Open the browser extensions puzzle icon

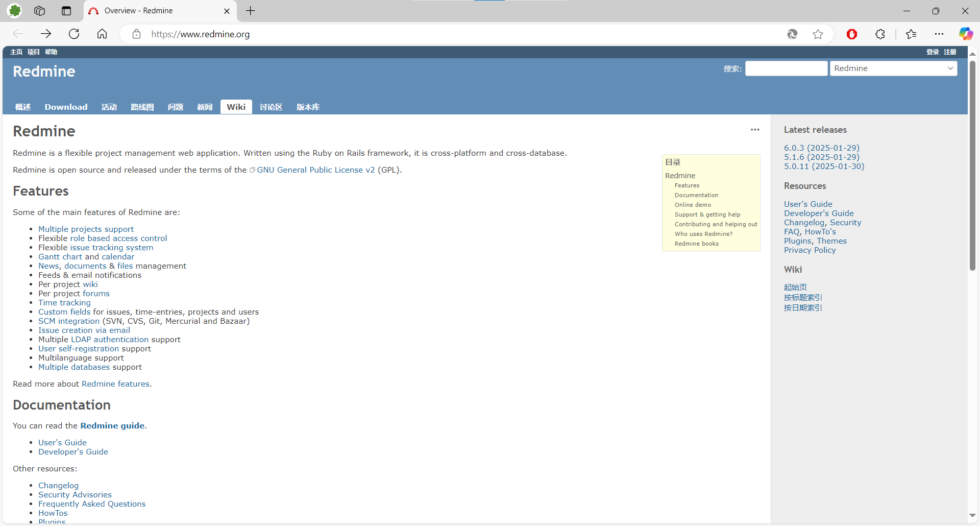[880, 34]
